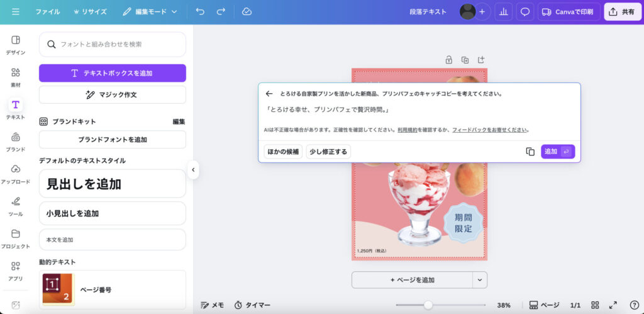This screenshot has height=314, width=644.
Task: Collapse the side panel with chevron
Action: tap(193, 169)
